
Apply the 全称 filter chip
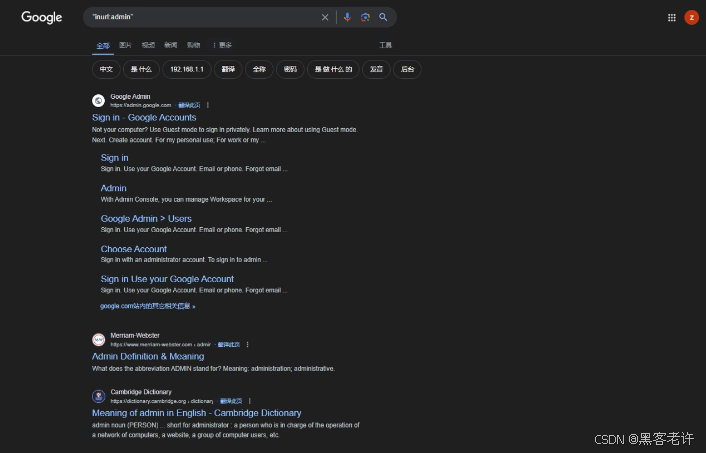(x=259, y=69)
